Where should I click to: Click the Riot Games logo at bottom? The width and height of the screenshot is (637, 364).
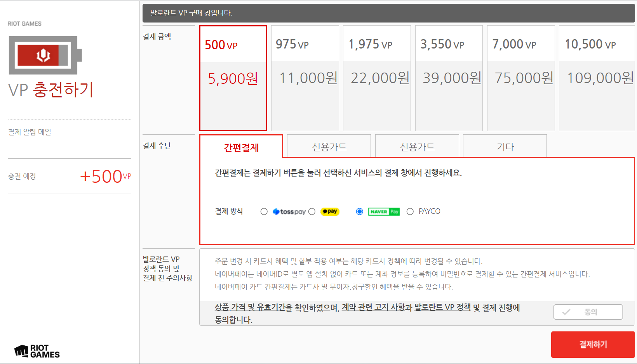pos(37,351)
